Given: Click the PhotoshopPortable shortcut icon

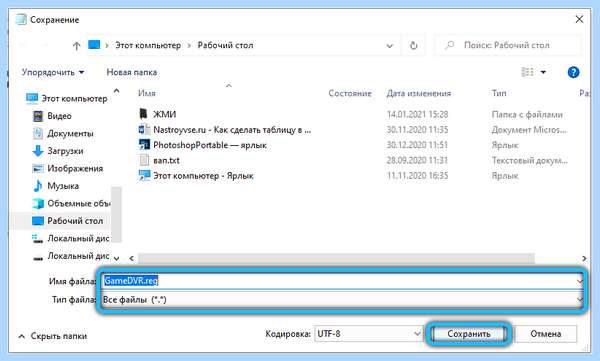Looking at the screenshot, I should point(144,145).
